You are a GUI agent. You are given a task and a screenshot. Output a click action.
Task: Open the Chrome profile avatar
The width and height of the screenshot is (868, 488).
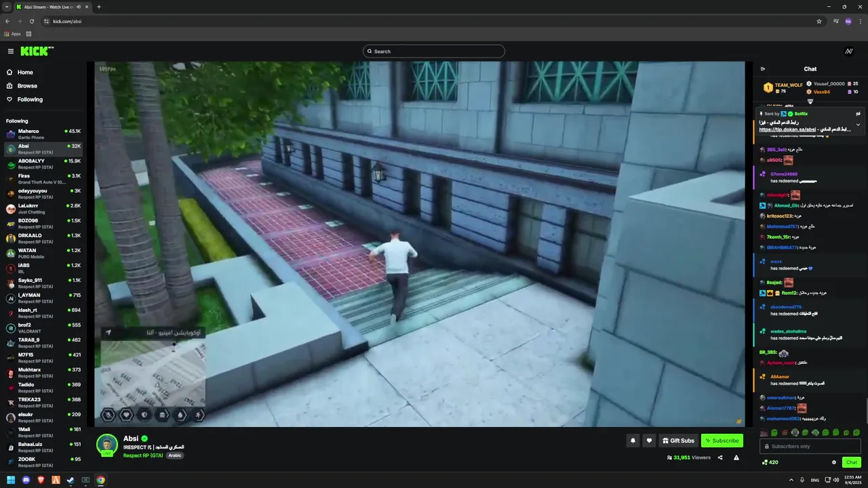click(x=848, y=21)
